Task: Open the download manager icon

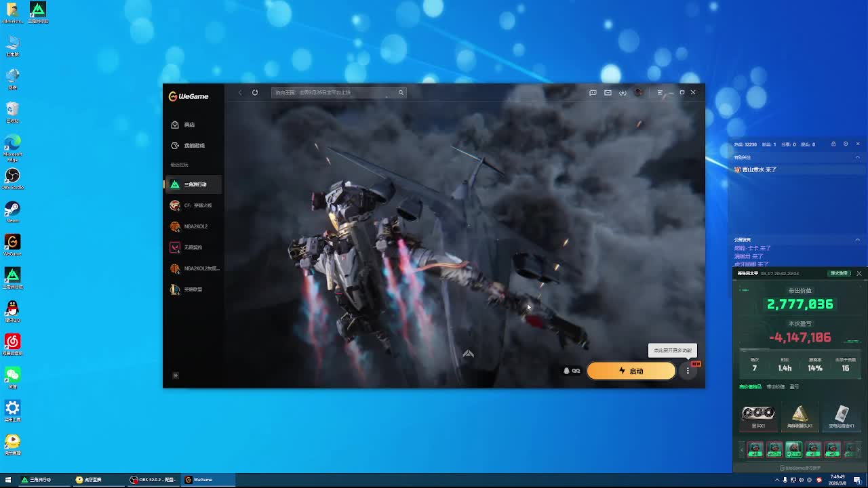Action: (623, 93)
